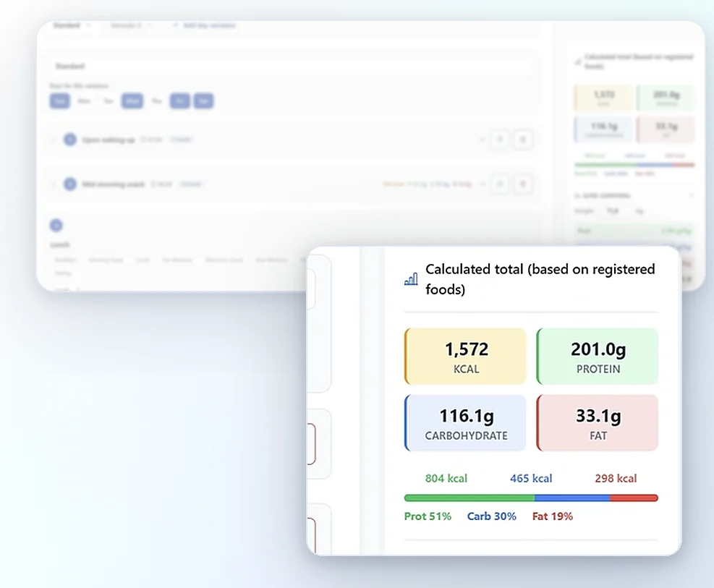
Task: Click the blue carb segment of the enlarged macro bar
Action: [x=572, y=498]
